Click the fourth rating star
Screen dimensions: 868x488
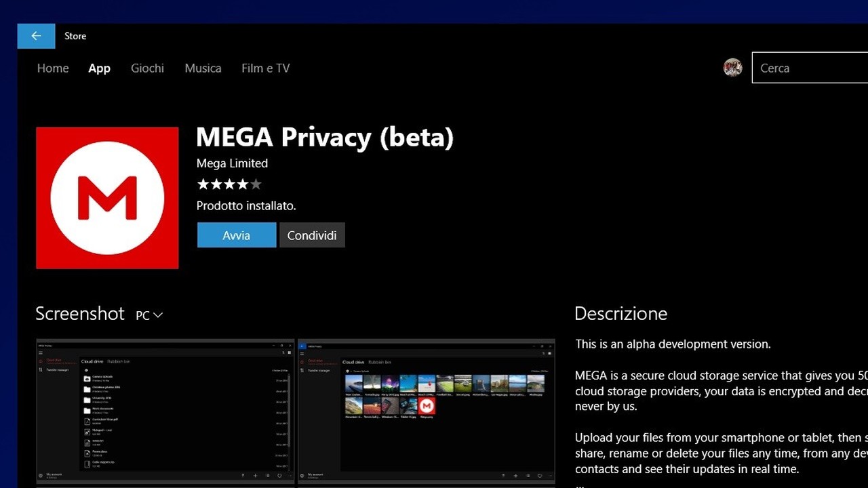(242, 184)
